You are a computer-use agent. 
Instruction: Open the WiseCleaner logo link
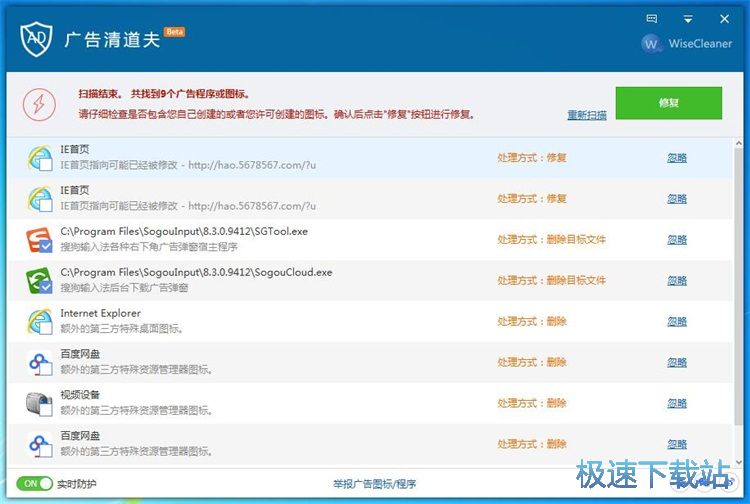pos(688,44)
